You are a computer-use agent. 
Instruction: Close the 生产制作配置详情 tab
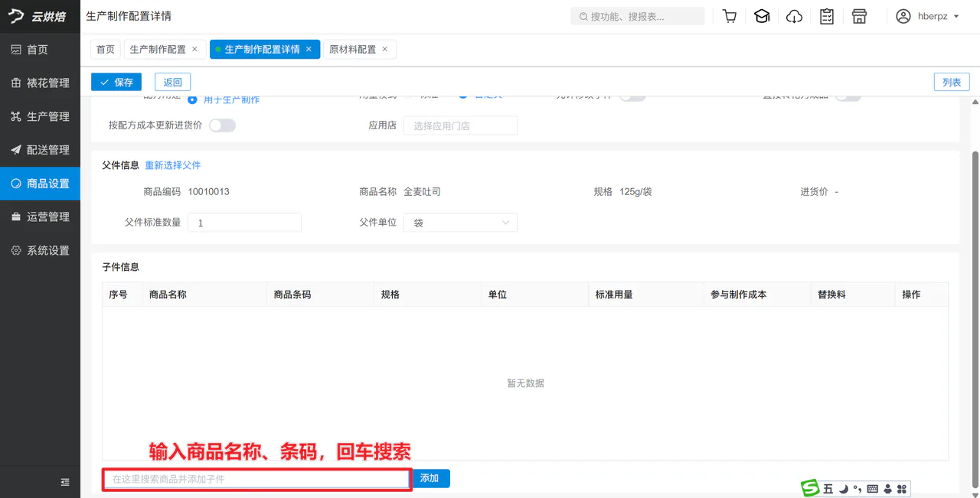coord(309,49)
